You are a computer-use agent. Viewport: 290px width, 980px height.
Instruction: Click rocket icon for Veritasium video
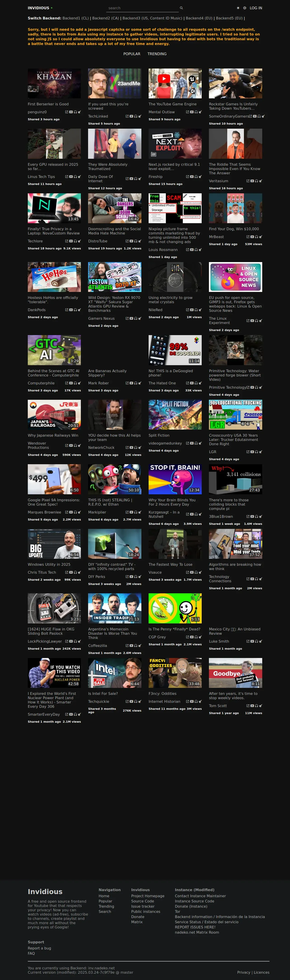pos(261,181)
